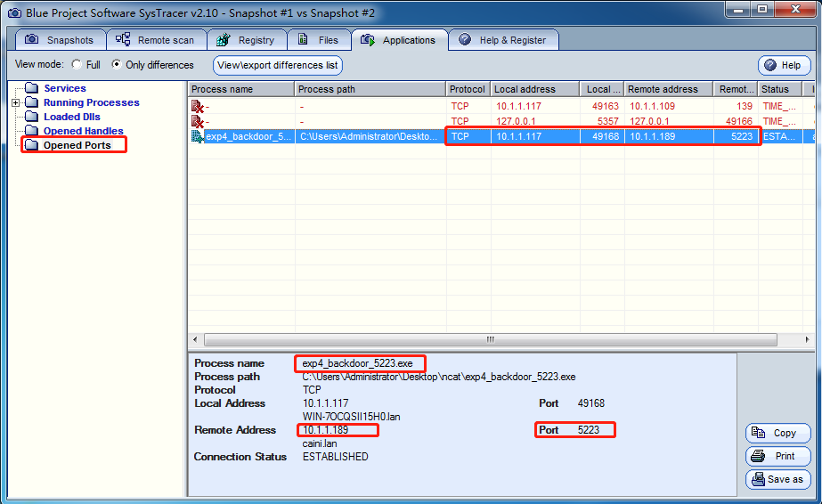Click the question-mark icon on Help button
The height and width of the screenshot is (504, 822).
(770, 65)
